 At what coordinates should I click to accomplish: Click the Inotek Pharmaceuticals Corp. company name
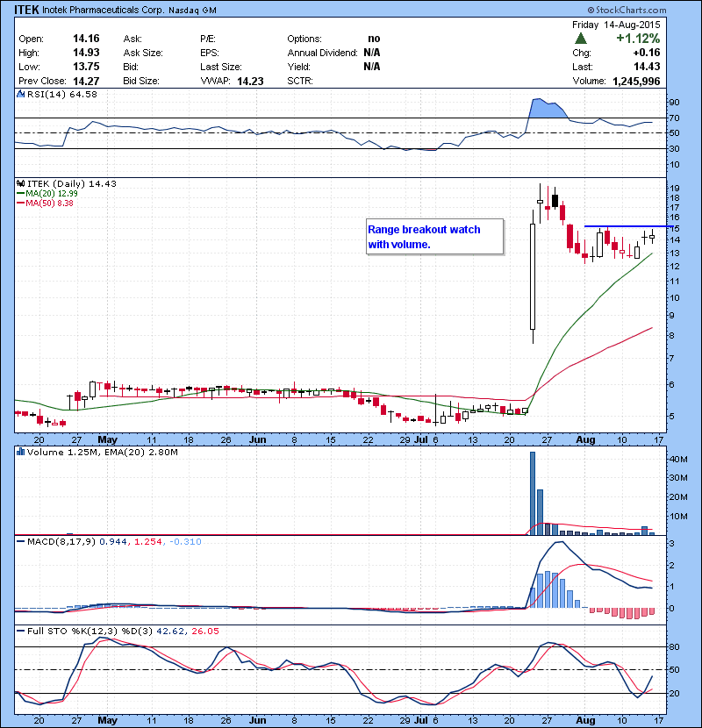pyautogui.click(x=104, y=10)
